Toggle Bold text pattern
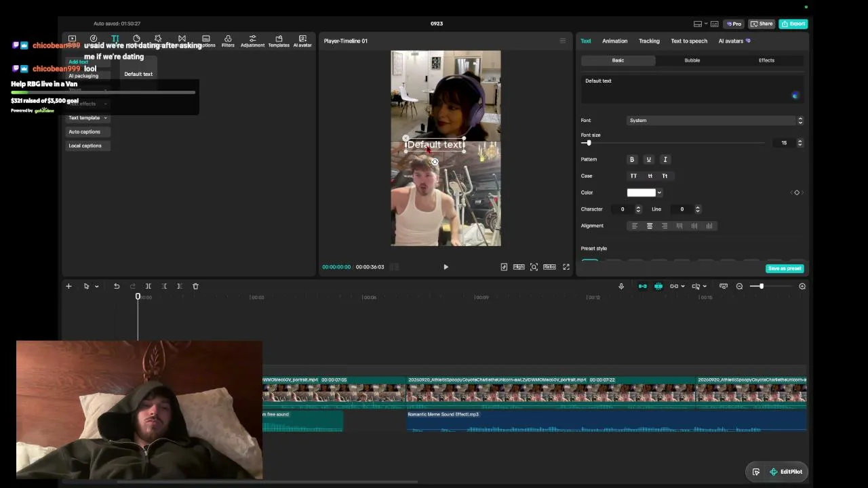The width and height of the screenshot is (868, 488). (632, 159)
